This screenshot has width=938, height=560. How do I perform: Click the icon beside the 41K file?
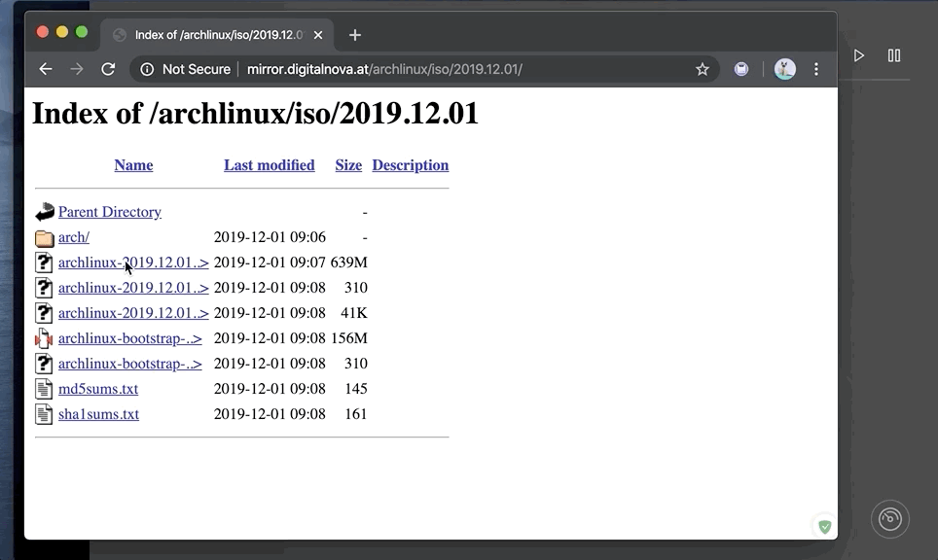(x=44, y=313)
